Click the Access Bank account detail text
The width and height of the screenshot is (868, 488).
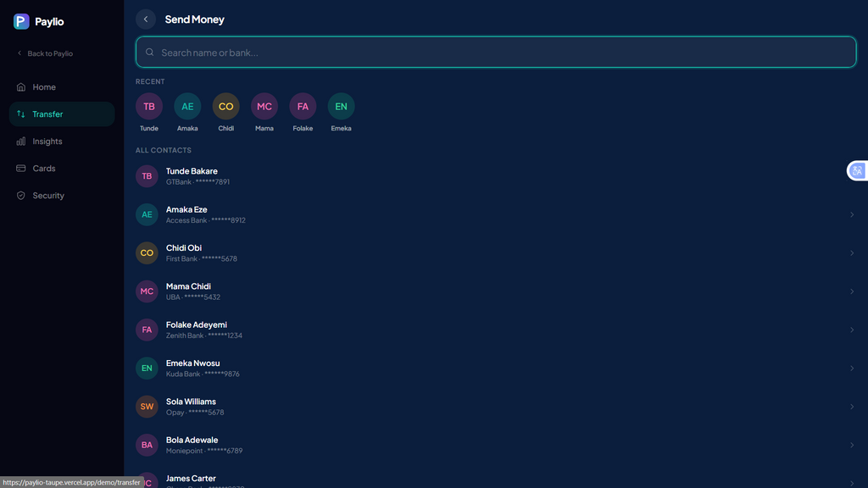[x=206, y=220]
